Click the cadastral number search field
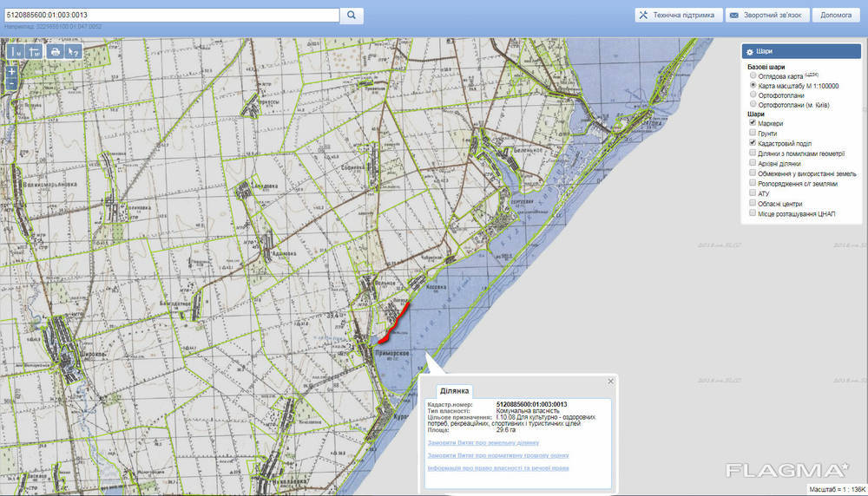This screenshot has width=868, height=496. [x=170, y=15]
